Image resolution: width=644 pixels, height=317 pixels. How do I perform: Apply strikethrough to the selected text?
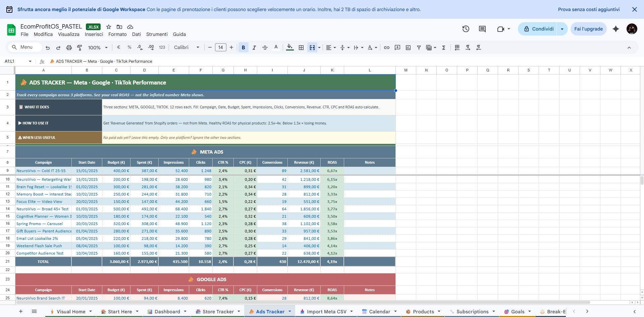point(265,47)
